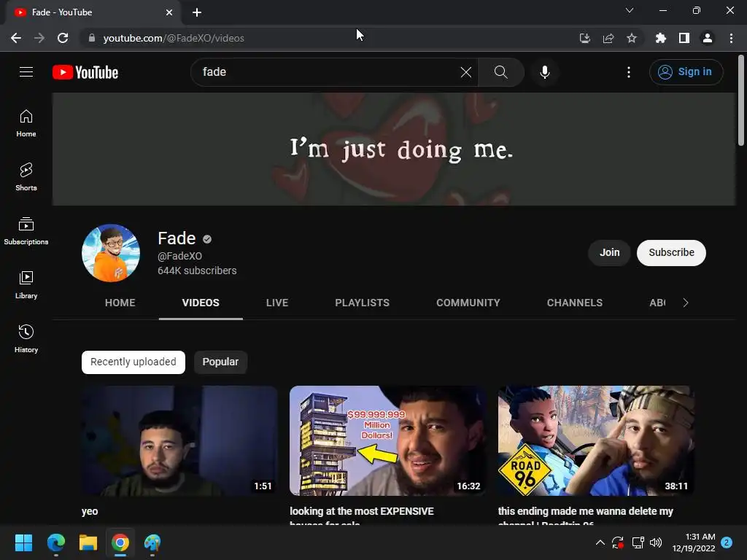Click the 'yeo' video title
Screen dimensions: 747x560
click(x=90, y=511)
